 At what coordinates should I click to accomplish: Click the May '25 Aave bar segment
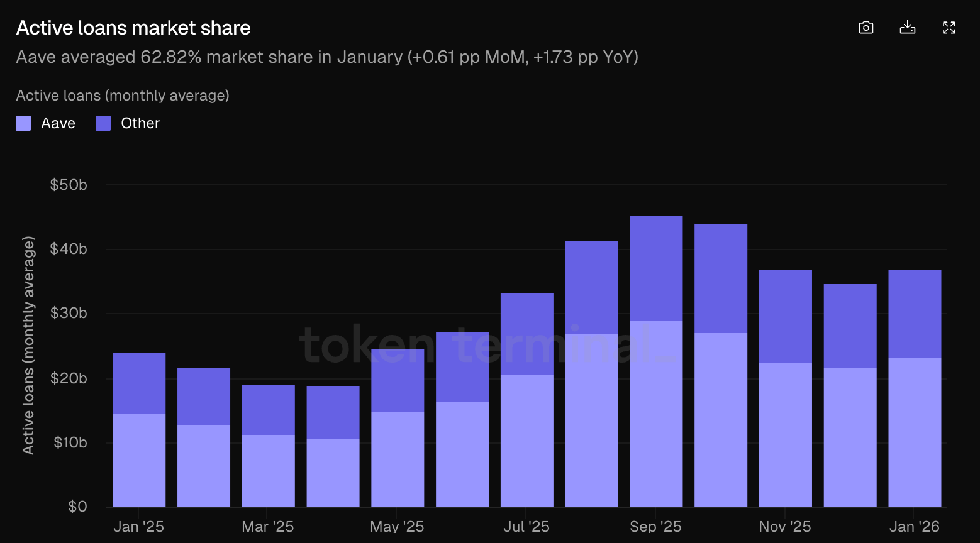click(x=398, y=459)
